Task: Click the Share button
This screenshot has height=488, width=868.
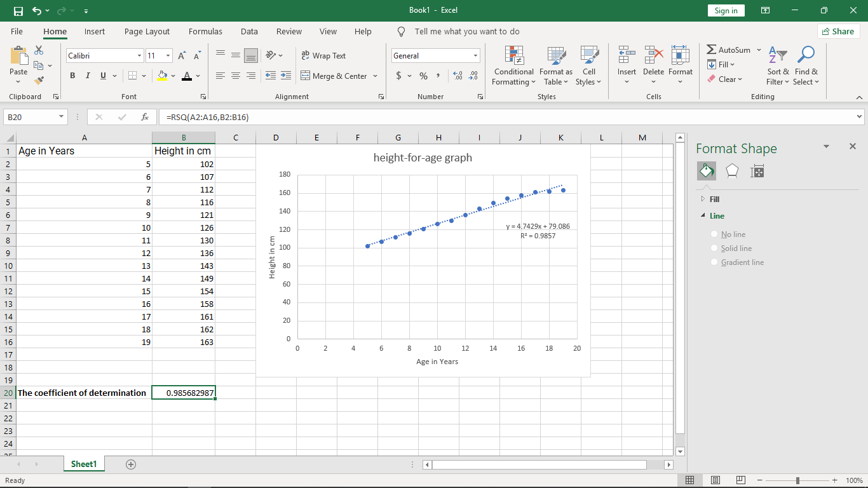Action: [838, 31]
